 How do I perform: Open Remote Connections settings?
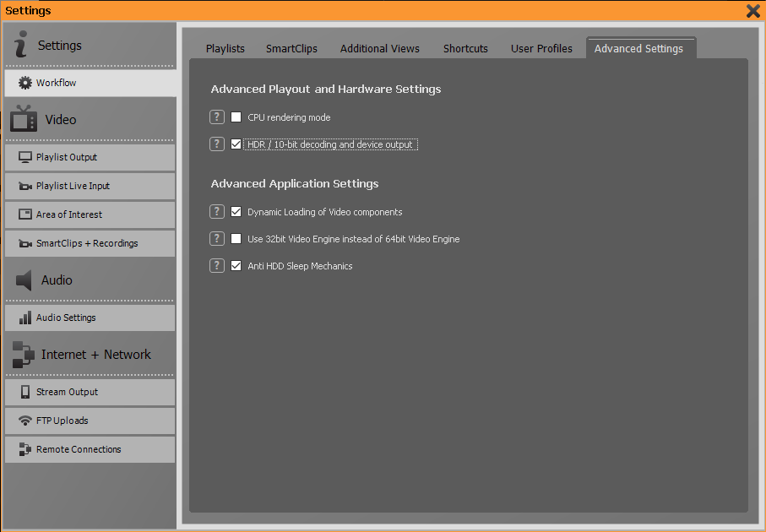pos(90,449)
